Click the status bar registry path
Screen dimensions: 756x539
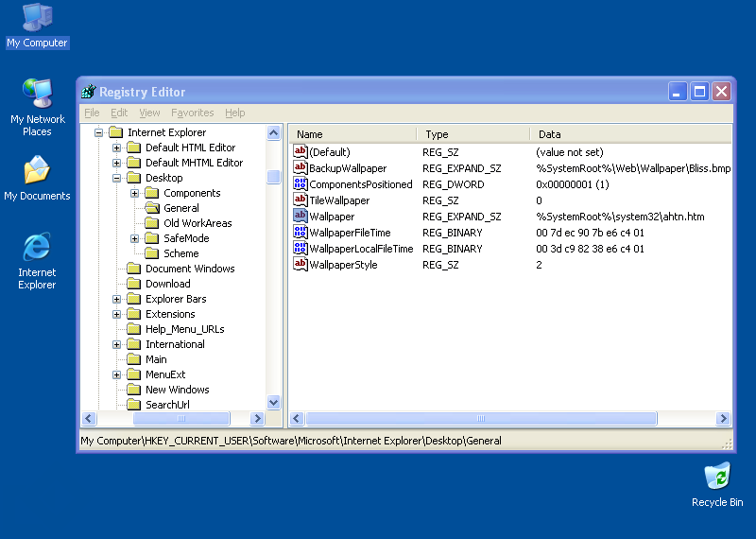click(291, 441)
